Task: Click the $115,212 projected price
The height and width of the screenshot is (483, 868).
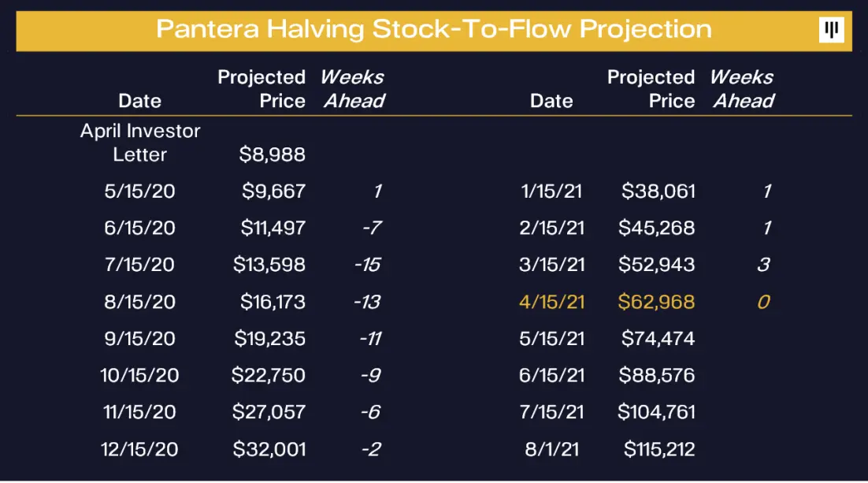Action: tap(658, 449)
